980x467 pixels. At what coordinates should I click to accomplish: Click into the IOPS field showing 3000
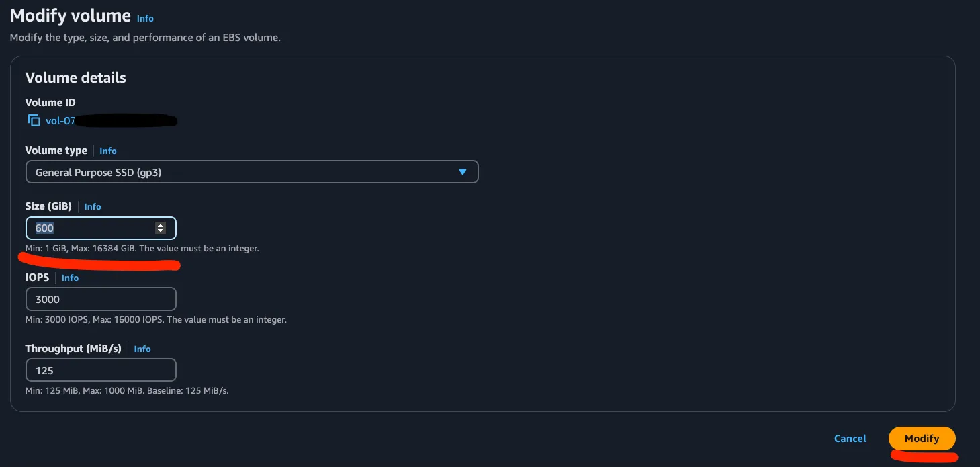101,300
